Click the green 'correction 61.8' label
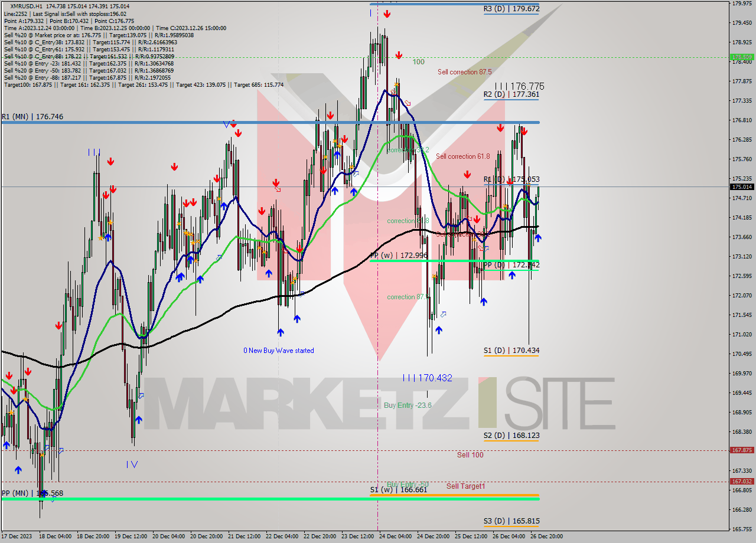This screenshot has width=756, height=543. [x=408, y=221]
